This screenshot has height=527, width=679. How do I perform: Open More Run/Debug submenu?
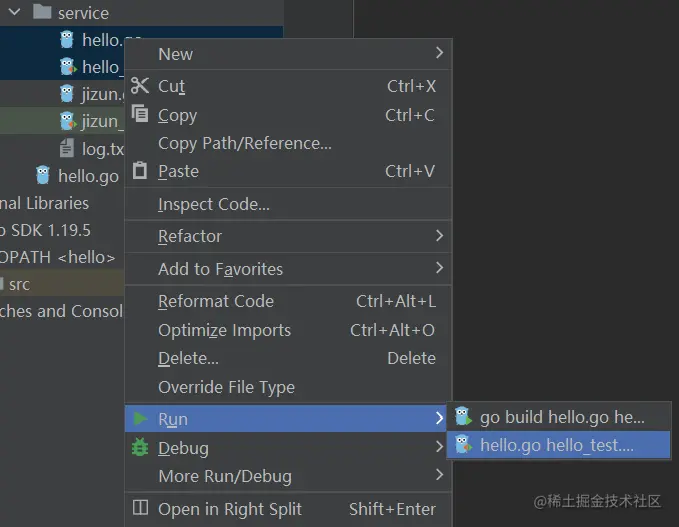click(288, 476)
